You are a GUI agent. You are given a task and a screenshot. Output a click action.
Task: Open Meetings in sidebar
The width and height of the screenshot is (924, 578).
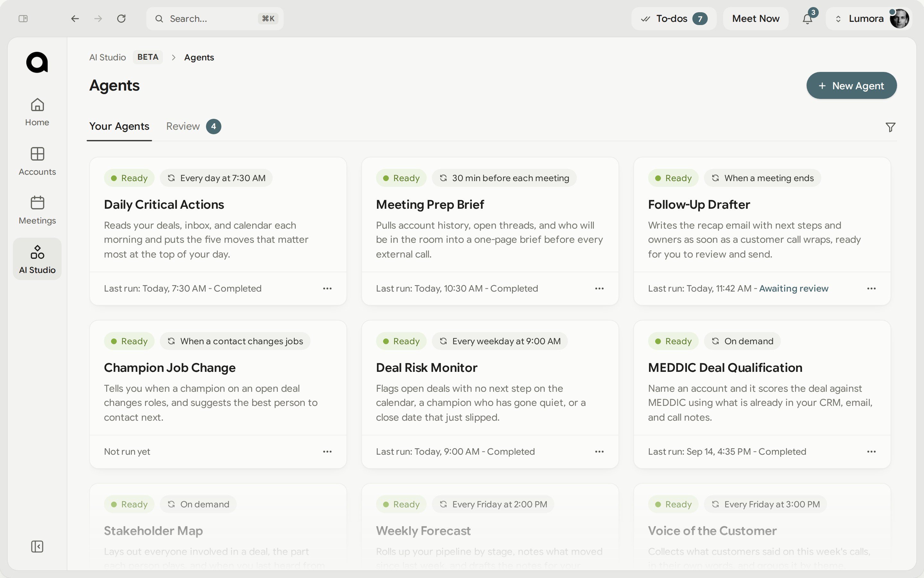37,210
